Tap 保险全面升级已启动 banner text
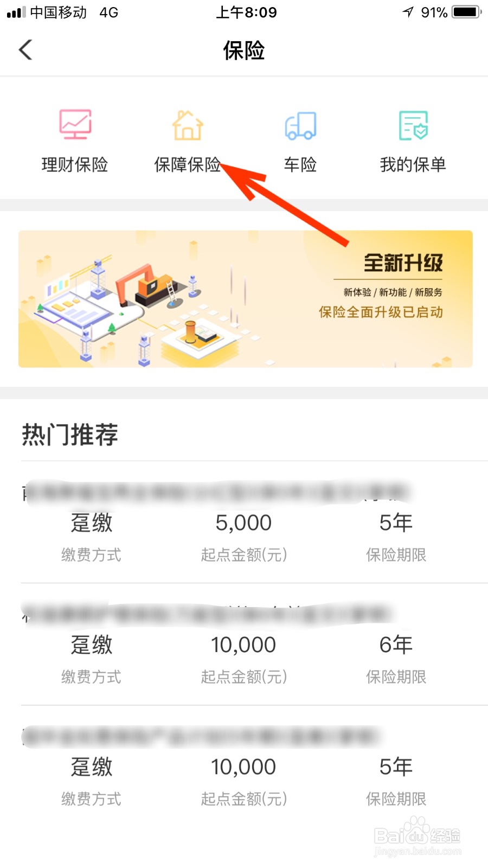The height and width of the screenshot is (868, 488). (381, 312)
